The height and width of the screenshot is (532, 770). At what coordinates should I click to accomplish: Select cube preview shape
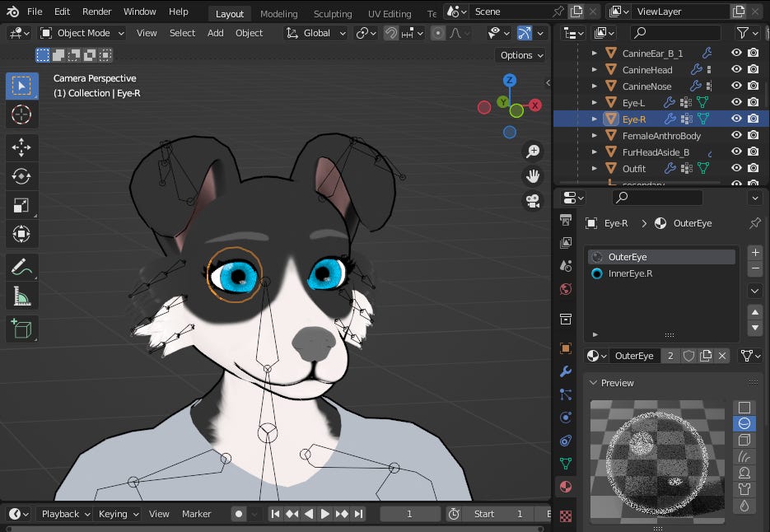(x=744, y=440)
